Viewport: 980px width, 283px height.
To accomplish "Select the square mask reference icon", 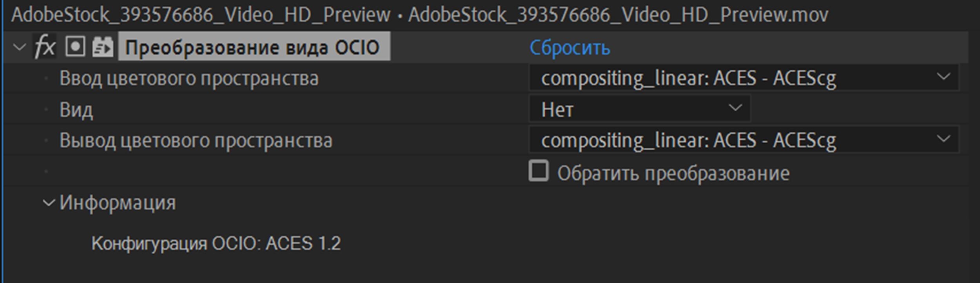I will tap(74, 47).
